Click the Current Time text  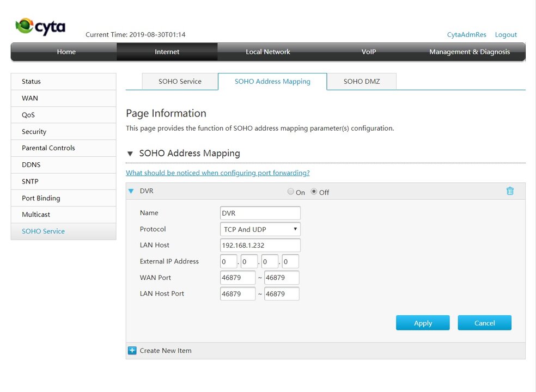tap(136, 34)
